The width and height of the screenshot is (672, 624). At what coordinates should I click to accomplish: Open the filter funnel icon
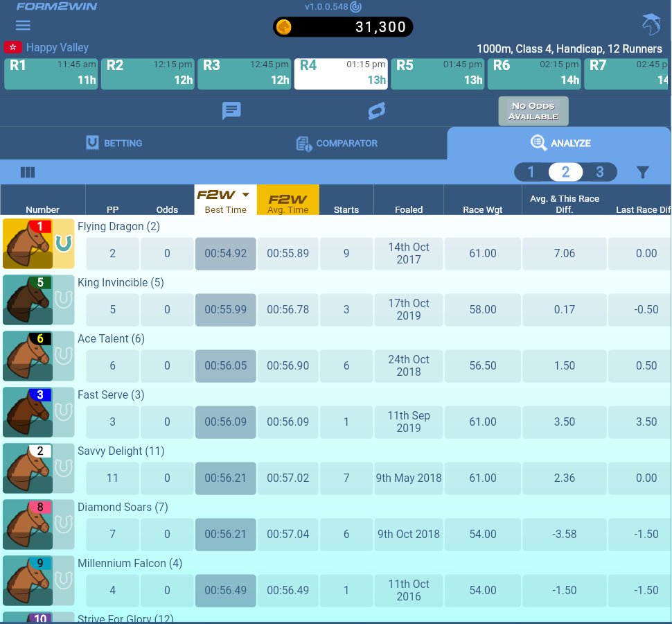pos(643,173)
